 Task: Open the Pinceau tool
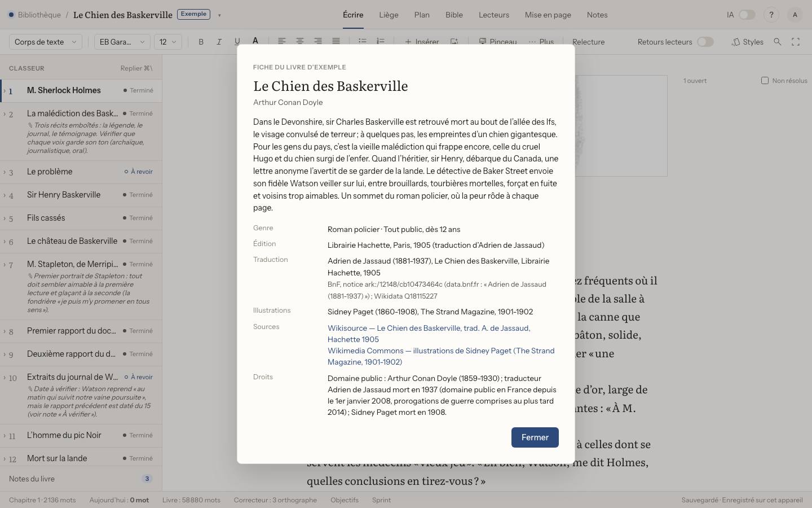coord(498,42)
